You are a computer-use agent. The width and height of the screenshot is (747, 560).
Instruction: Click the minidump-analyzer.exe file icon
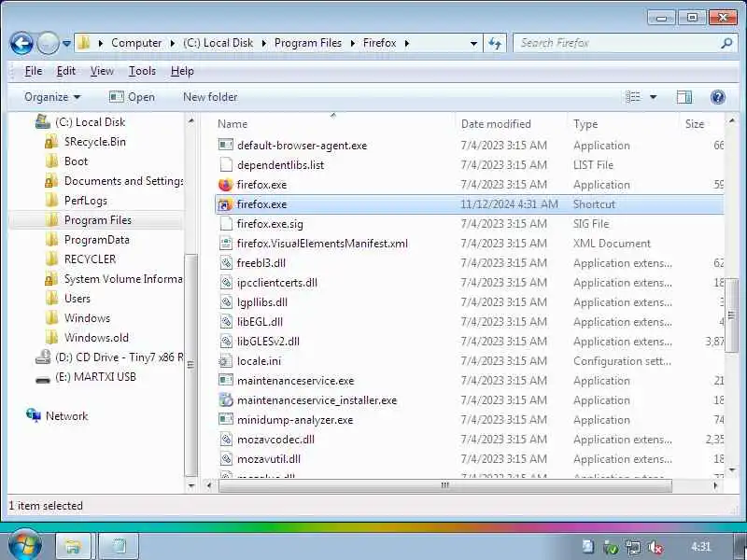click(225, 419)
